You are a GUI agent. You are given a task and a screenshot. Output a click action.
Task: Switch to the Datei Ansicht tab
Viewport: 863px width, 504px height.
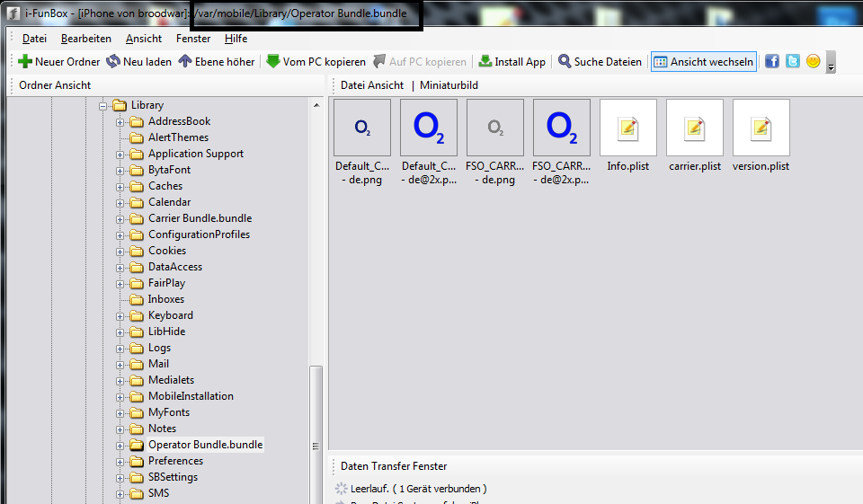pyautogui.click(x=372, y=85)
